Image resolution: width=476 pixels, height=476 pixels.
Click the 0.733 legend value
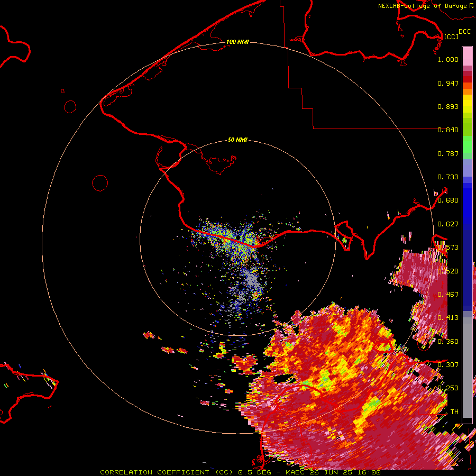448,177
